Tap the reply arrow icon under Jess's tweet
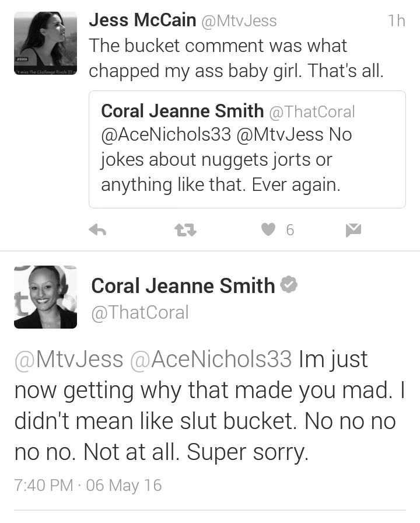 click(97, 230)
